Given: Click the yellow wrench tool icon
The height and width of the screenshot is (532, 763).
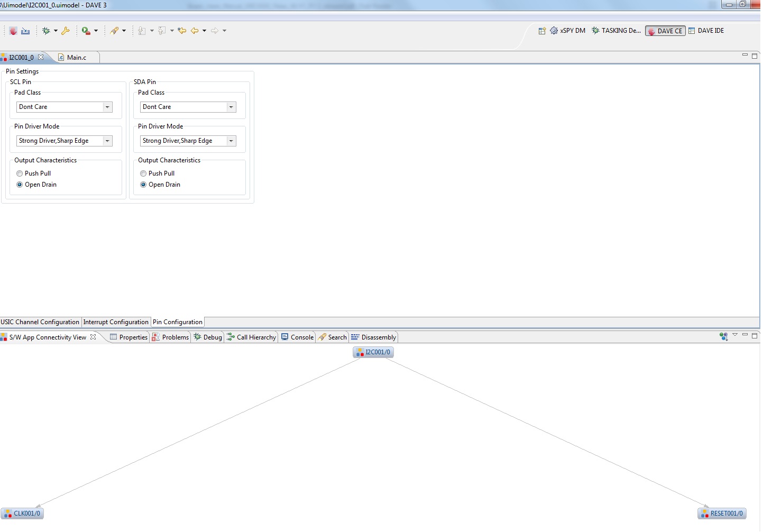Looking at the screenshot, I should coord(66,31).
